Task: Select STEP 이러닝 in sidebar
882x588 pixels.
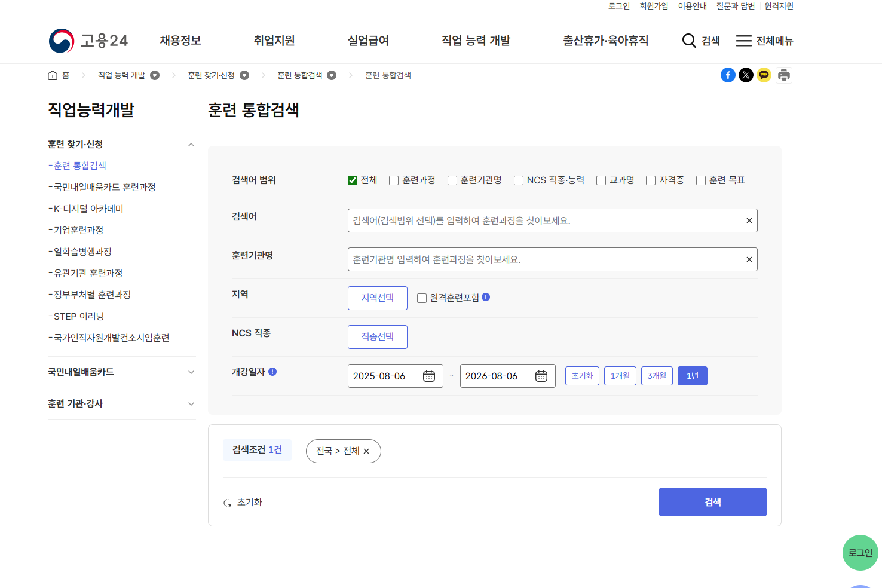Action: (x=79, y=316)
